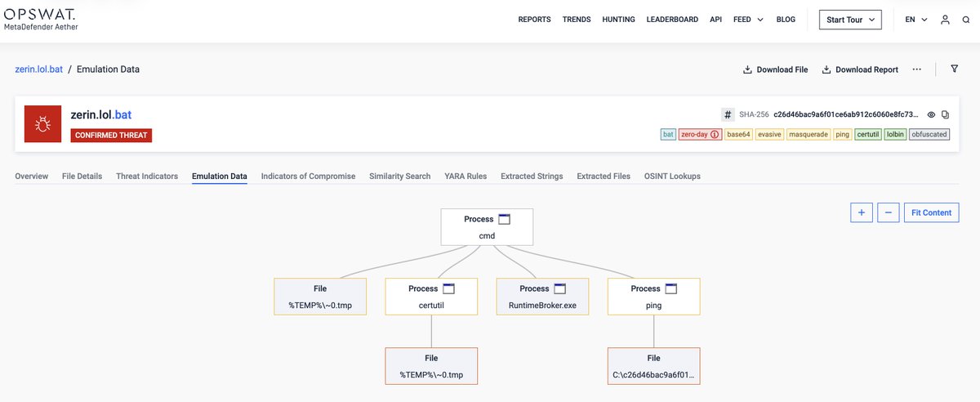Image resolution: width=980 pixels, height=402 pixels.
Task: Click the zerin.lol.bat file title
Action: 101,115
